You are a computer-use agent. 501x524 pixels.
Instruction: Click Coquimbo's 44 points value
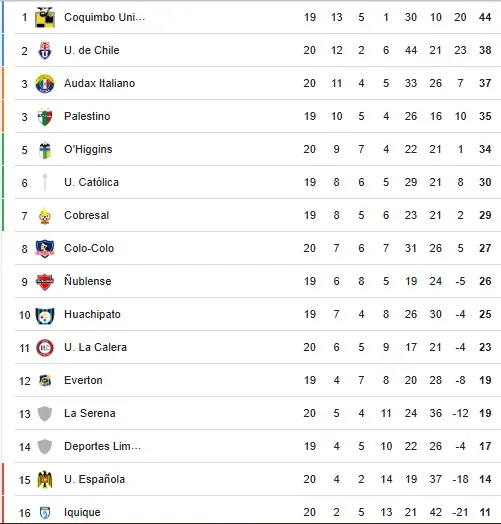coord(485,17)
